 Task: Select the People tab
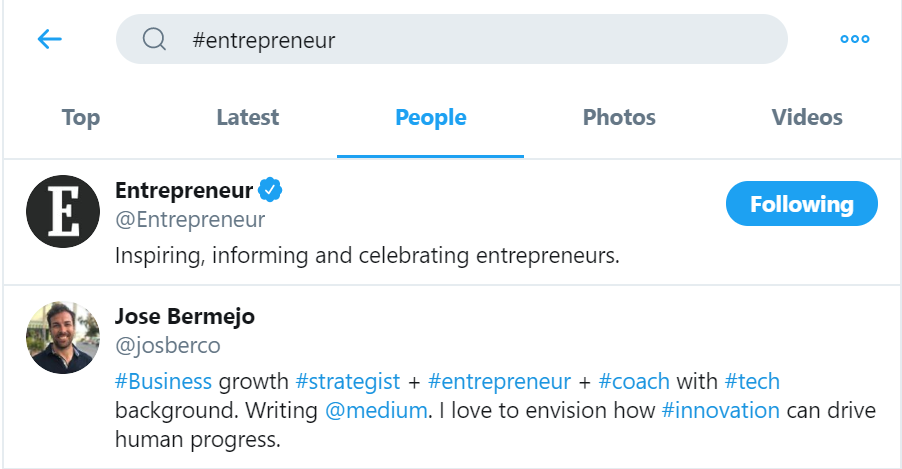pos(430,118)
